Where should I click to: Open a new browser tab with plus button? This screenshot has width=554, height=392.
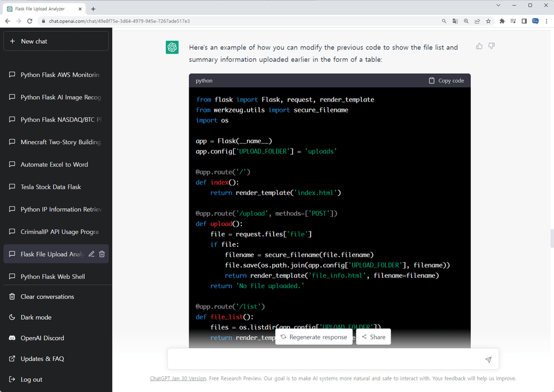pyautogui.click(x=93, y=9)
